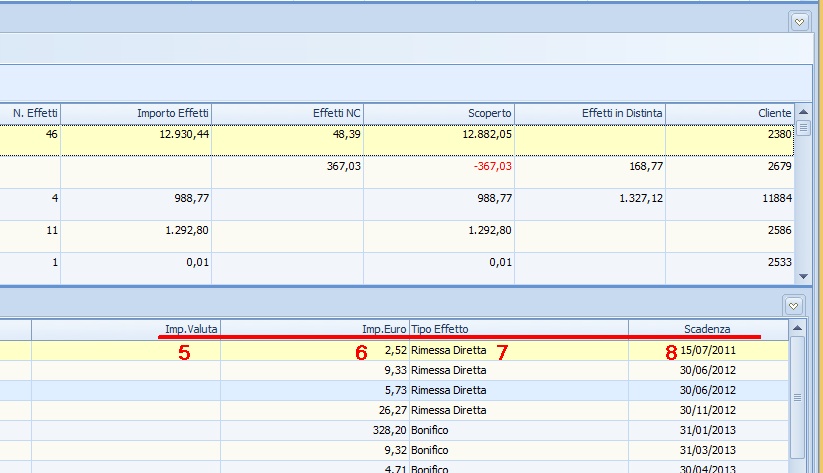Select the row with scadenza 15/07/2011

click(x=707, y=351)
